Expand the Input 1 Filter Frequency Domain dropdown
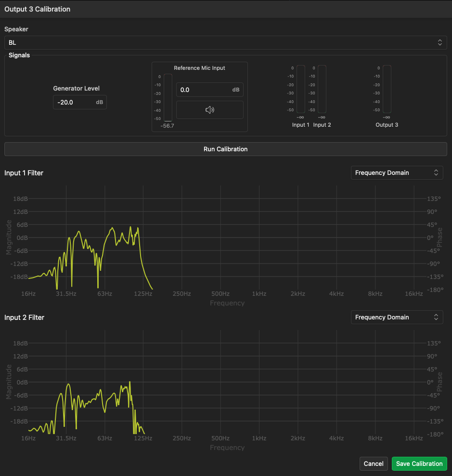452x476 pixels. [397, 173]
